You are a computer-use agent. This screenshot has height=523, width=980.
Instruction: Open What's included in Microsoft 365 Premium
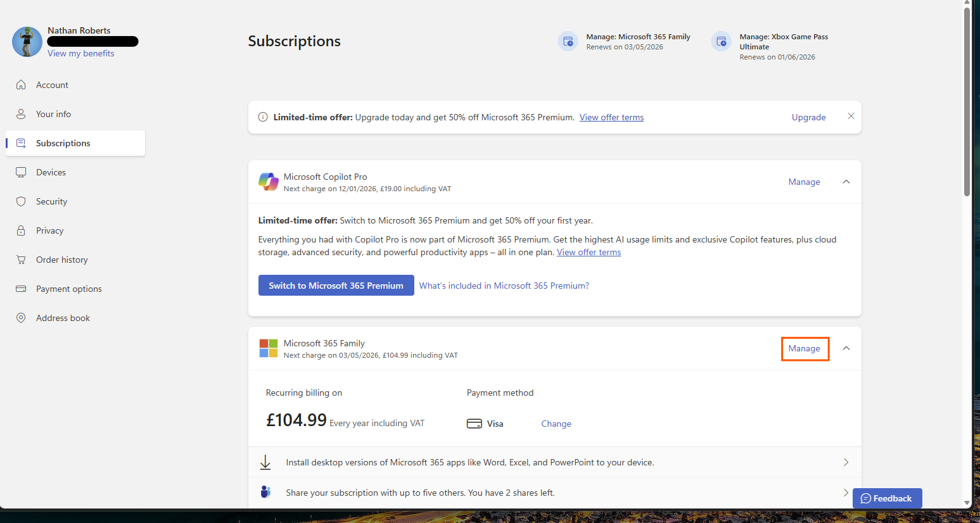[x=504, y=286]
